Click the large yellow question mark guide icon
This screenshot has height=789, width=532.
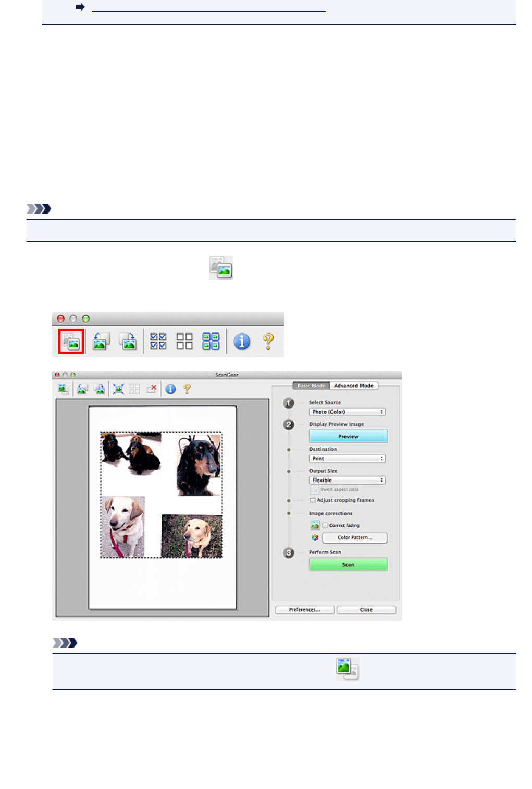tap(268, 341)
